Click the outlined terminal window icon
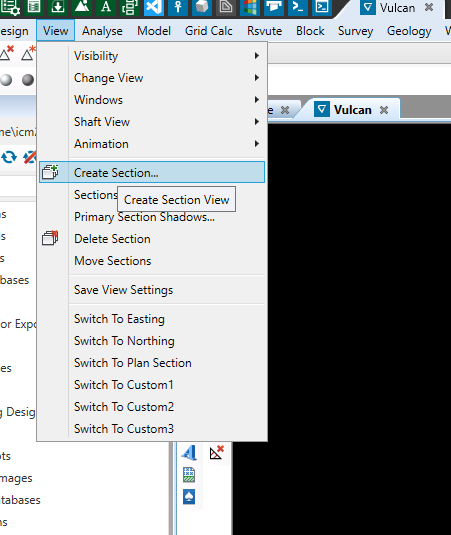The height and width of the screenshot is (535, 451). point(322,7)
